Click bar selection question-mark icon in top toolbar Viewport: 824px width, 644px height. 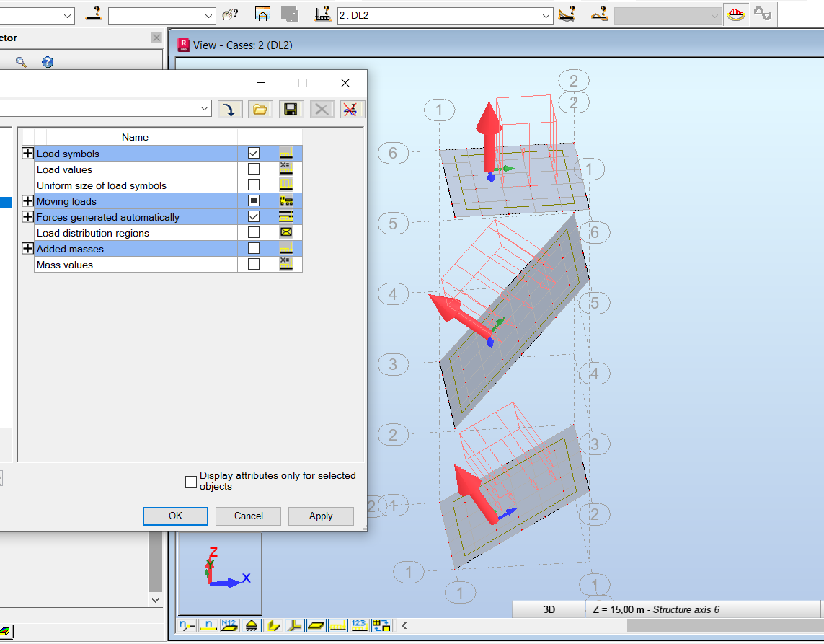(94, 14)
